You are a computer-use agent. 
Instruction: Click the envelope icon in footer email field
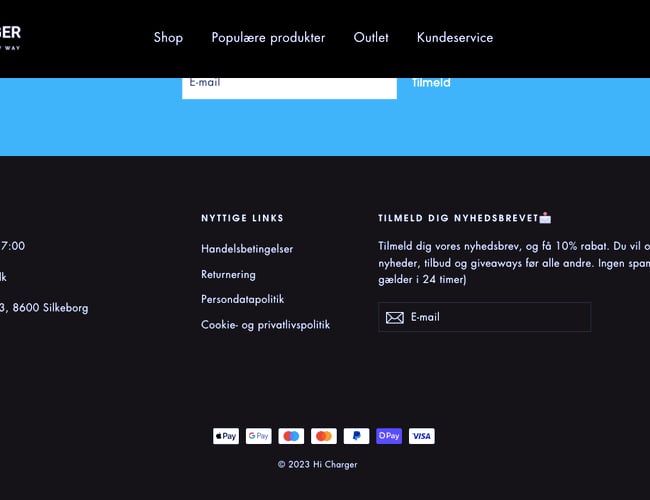coord(395,318)
